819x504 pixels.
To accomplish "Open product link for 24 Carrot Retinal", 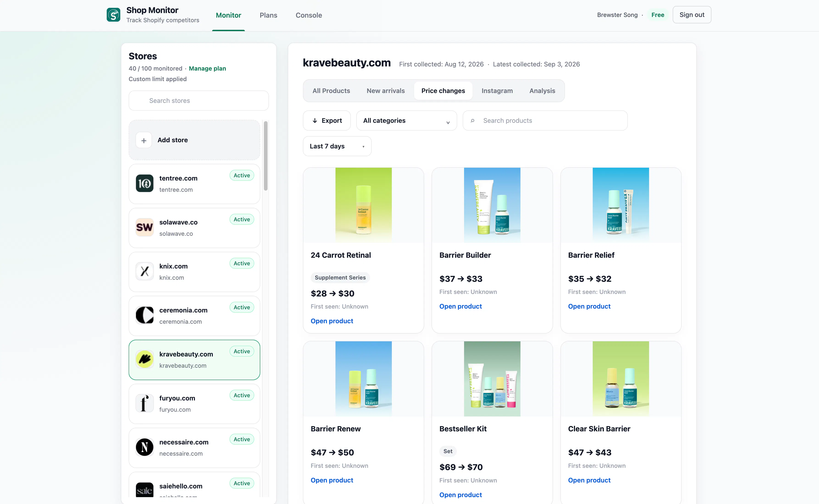I will (x=332, y=321).
